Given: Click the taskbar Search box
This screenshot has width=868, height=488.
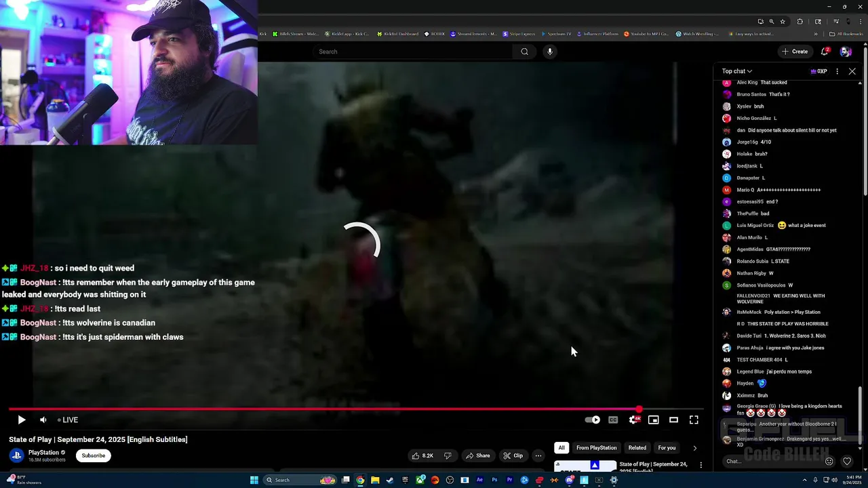Looking at the screenshot, I should [x=300, y=480].
